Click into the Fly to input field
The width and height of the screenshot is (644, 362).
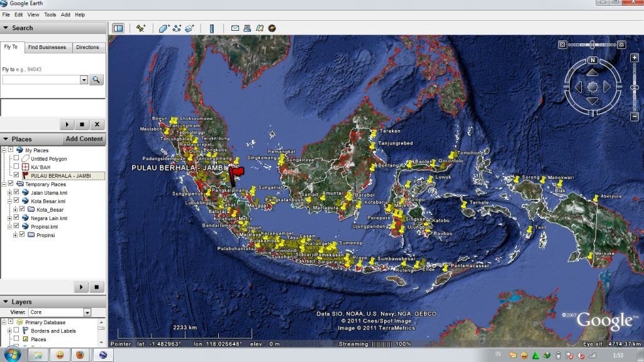[x=41, y=80]
